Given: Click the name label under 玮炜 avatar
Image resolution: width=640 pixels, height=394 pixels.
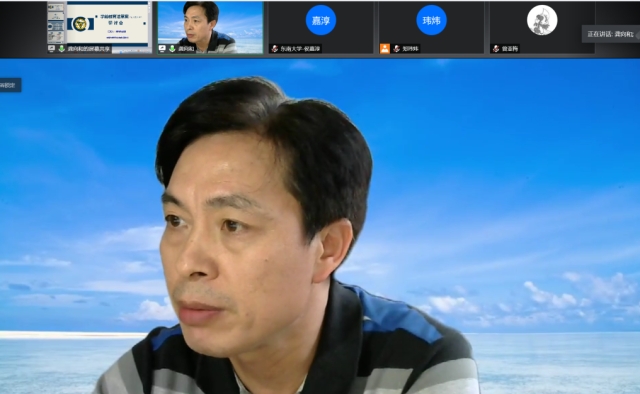Looking at the screenshot, I should pos(410,49).
